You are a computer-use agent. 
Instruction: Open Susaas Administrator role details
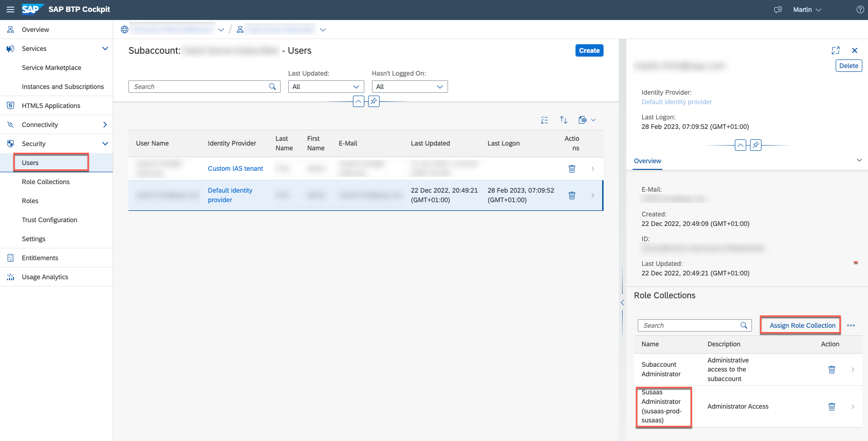[853, 407]
